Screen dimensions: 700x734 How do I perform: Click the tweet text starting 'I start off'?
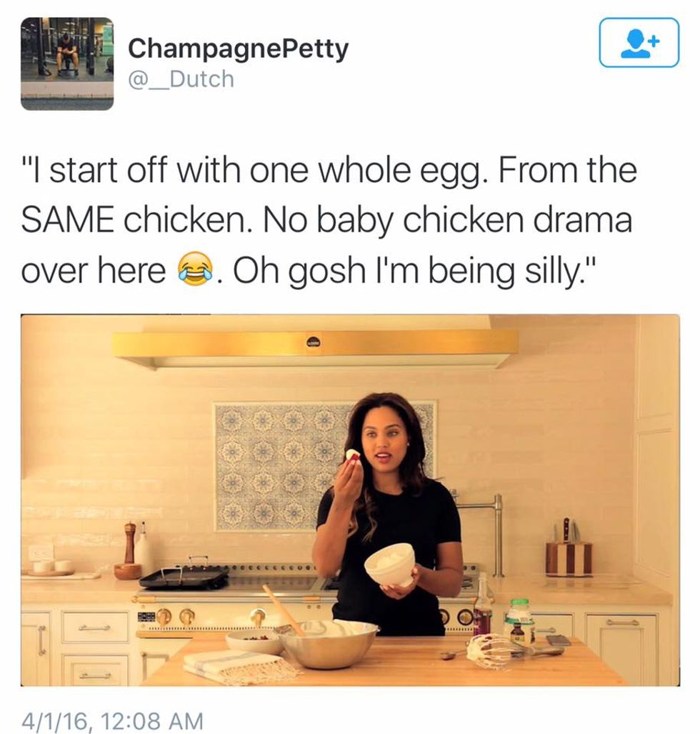329,220
